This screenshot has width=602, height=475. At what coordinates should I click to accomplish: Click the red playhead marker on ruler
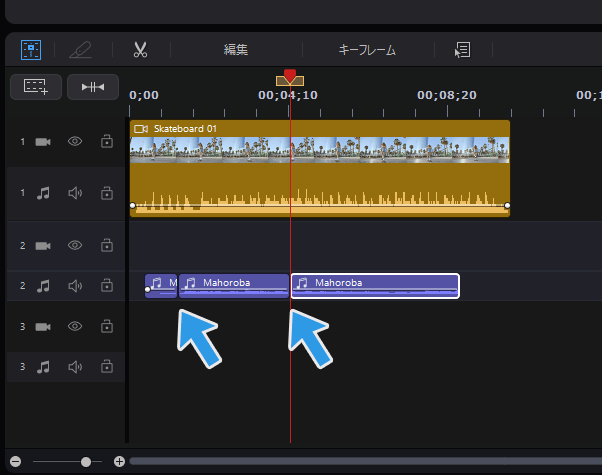click(290, 77)
